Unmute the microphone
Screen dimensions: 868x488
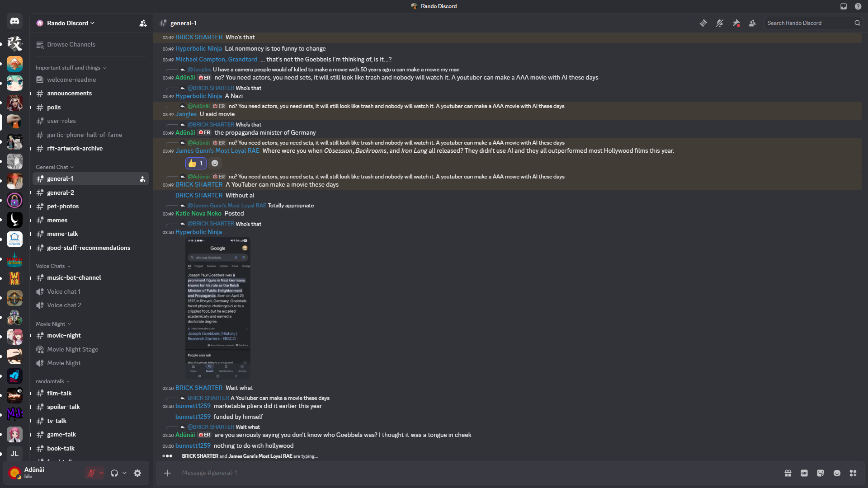coord(91,473)
